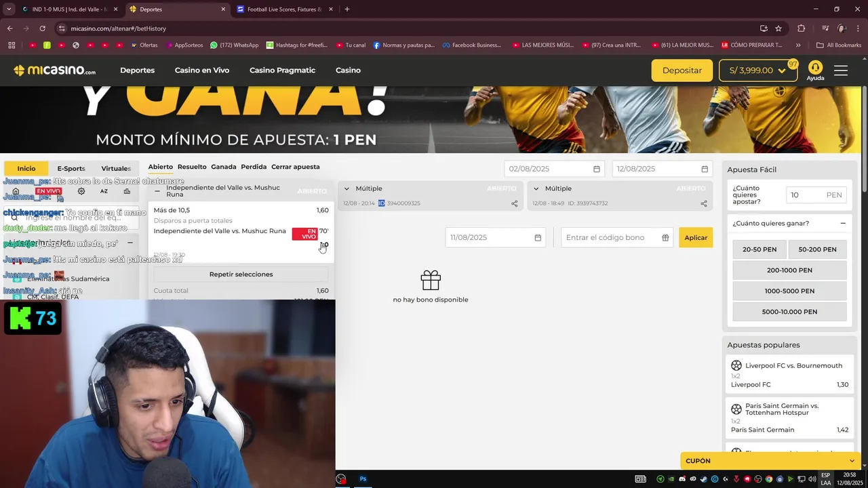Select the A-Z sorting icon in sidebar
This screenshot has height=488, width=868.
point(104,191)
